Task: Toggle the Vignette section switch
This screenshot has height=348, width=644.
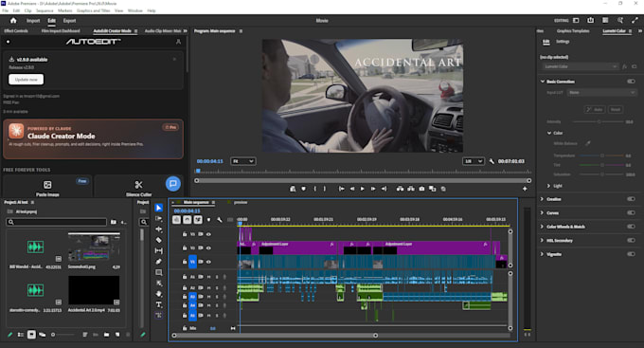Action: pyautogui.click(x=631, y=254)
